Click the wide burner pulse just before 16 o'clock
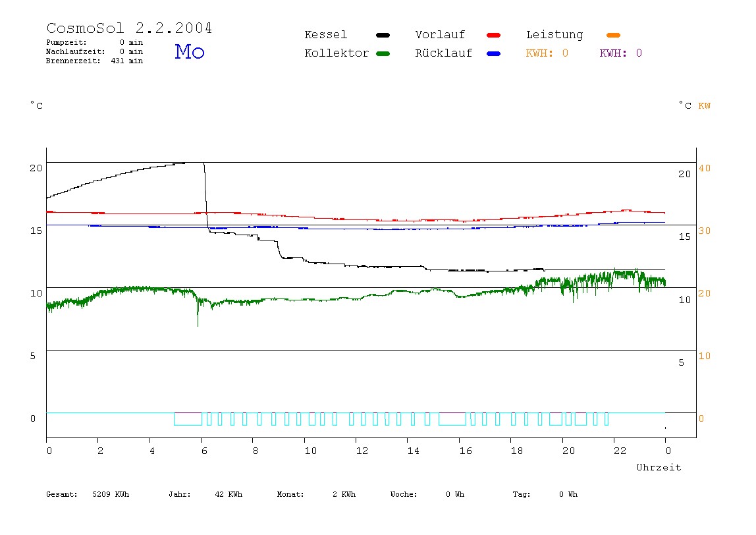756x535 pixels. 452,419
